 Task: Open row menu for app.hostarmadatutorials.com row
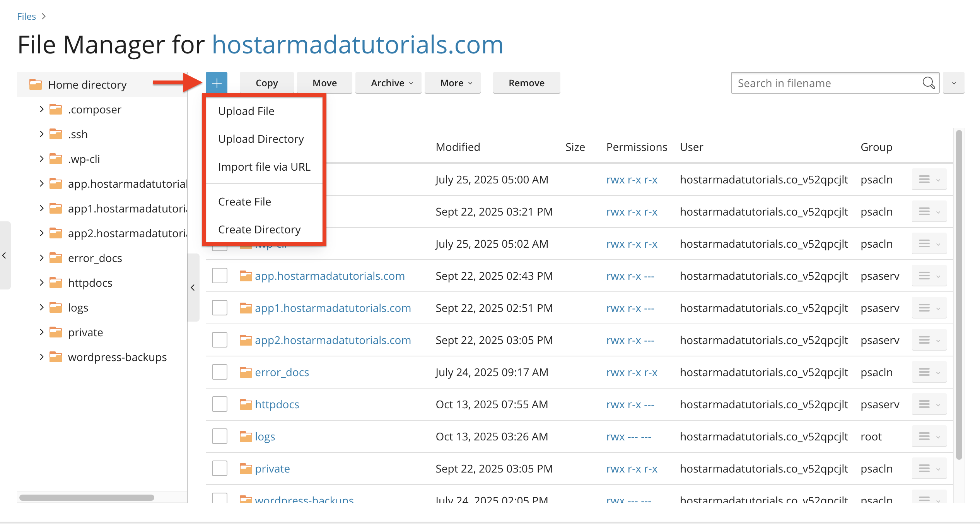(929, 276)
